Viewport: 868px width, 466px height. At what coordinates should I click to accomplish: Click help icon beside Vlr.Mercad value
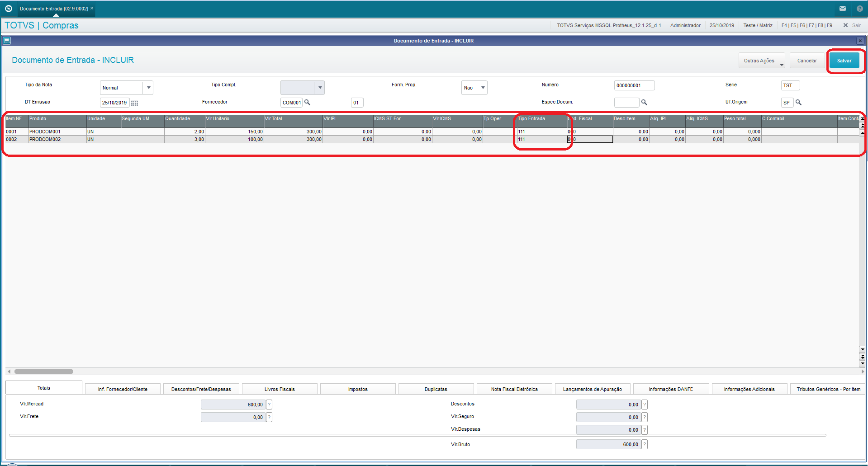click(x=269, y=405)
